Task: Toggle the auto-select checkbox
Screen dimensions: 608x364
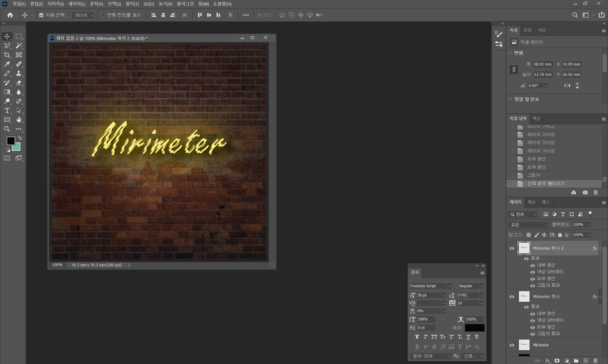Action: [x=41, y=15]
